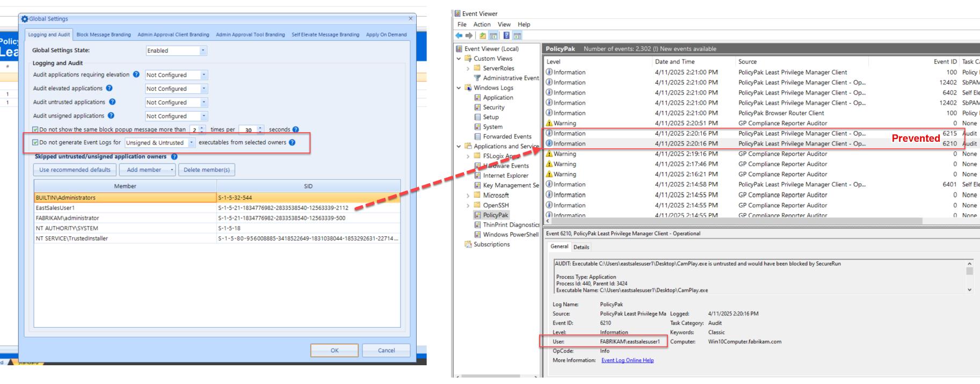Click help icon after executables from selected owners

pos(292,142)
